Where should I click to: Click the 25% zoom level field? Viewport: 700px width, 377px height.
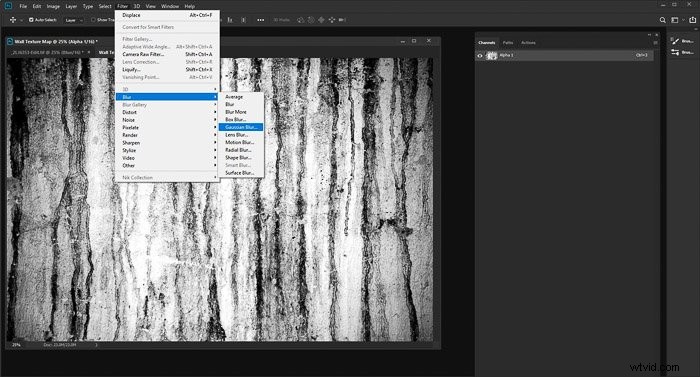tap(17, 345)
